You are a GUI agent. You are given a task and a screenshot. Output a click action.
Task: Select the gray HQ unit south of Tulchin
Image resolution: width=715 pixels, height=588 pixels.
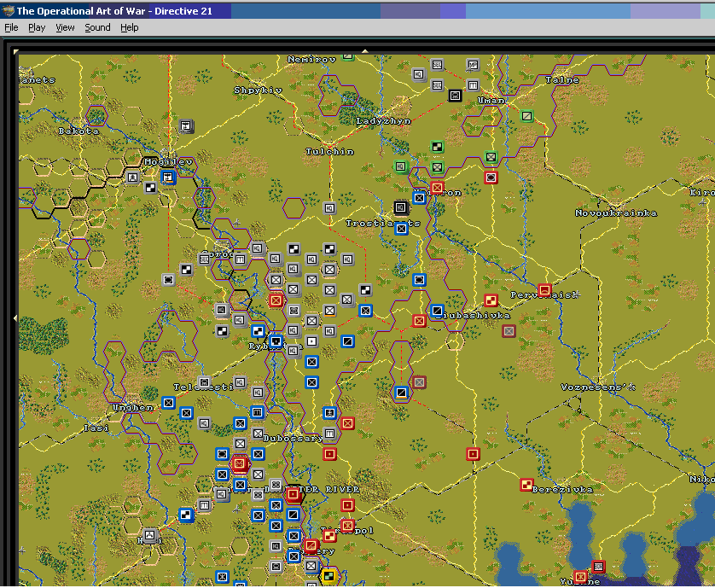[329, 208]
